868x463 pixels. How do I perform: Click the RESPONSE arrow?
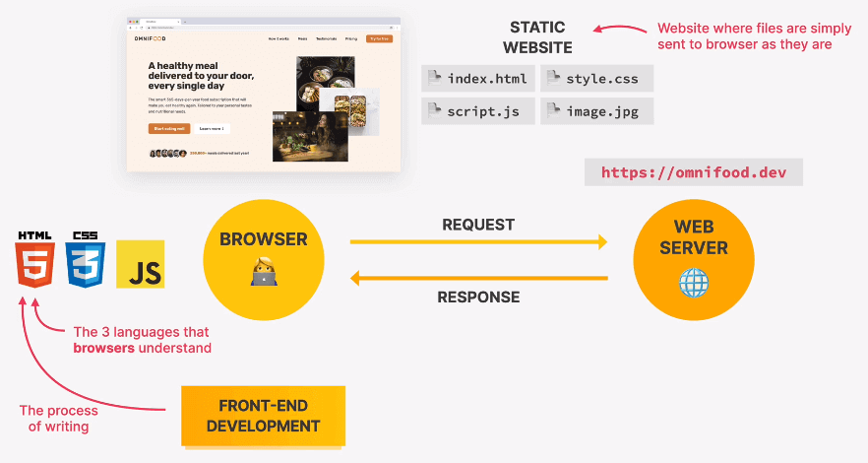click(478, 279)
